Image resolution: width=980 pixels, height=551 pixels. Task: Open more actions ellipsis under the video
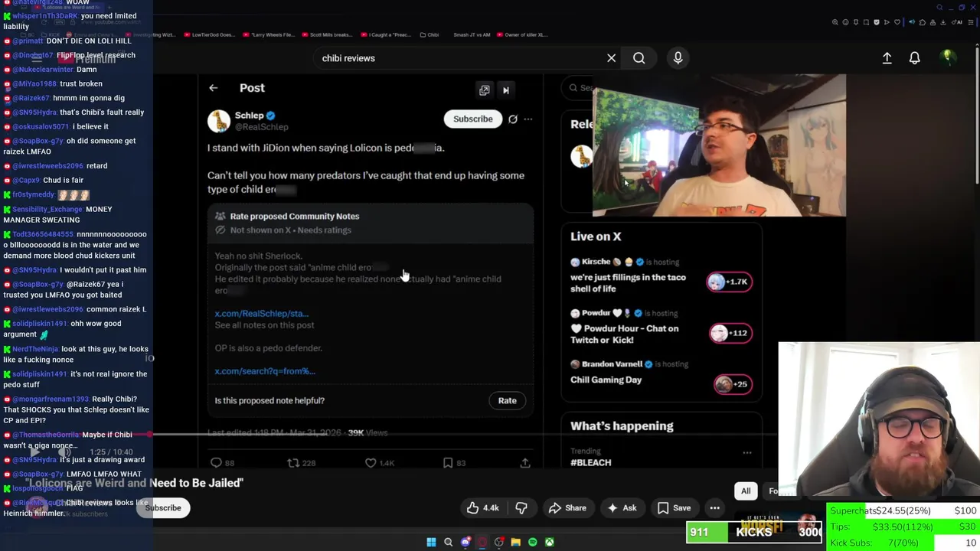click(x=714, y=508)
